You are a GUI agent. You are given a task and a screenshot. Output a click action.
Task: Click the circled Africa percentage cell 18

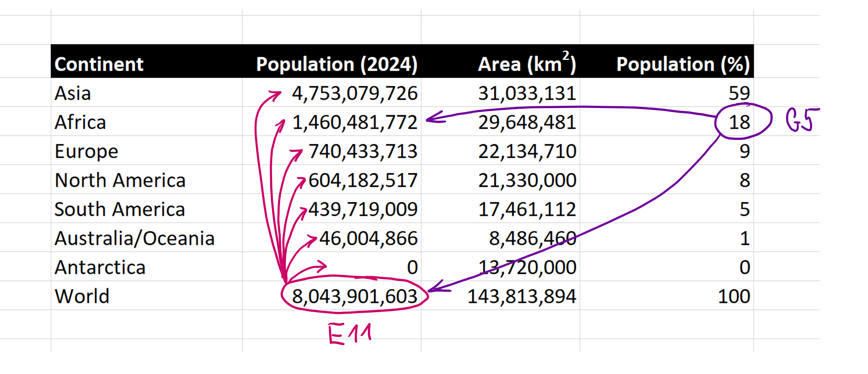(x=739, y=122)
